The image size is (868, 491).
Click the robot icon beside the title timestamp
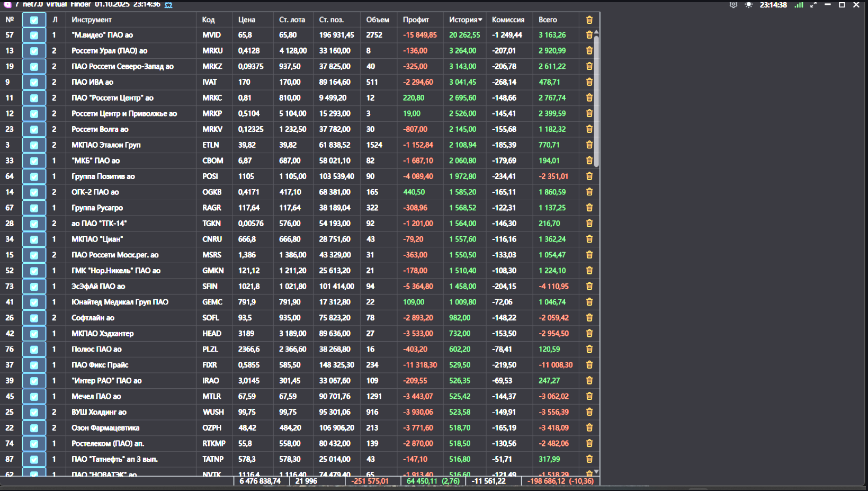coord(168,5)
